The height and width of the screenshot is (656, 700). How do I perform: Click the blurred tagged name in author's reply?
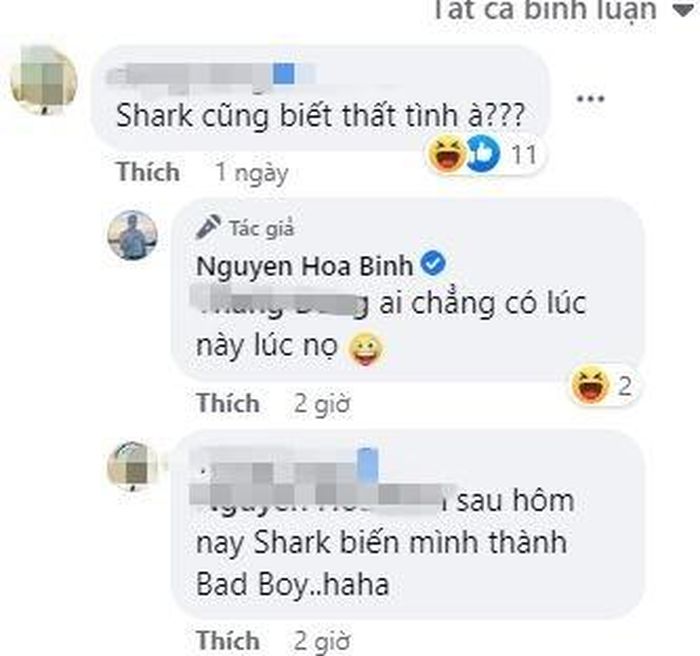coord(281,303)
